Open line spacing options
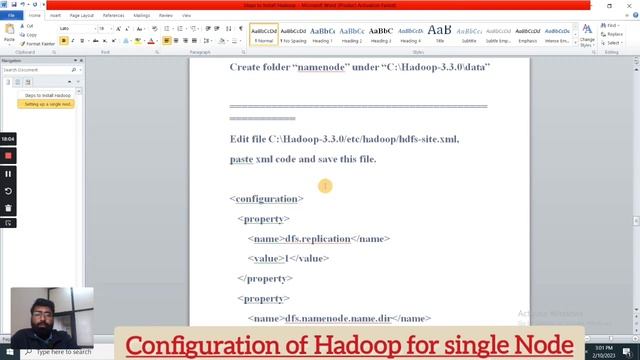This screenshot has width=640, height=360. tap(207, 41)
